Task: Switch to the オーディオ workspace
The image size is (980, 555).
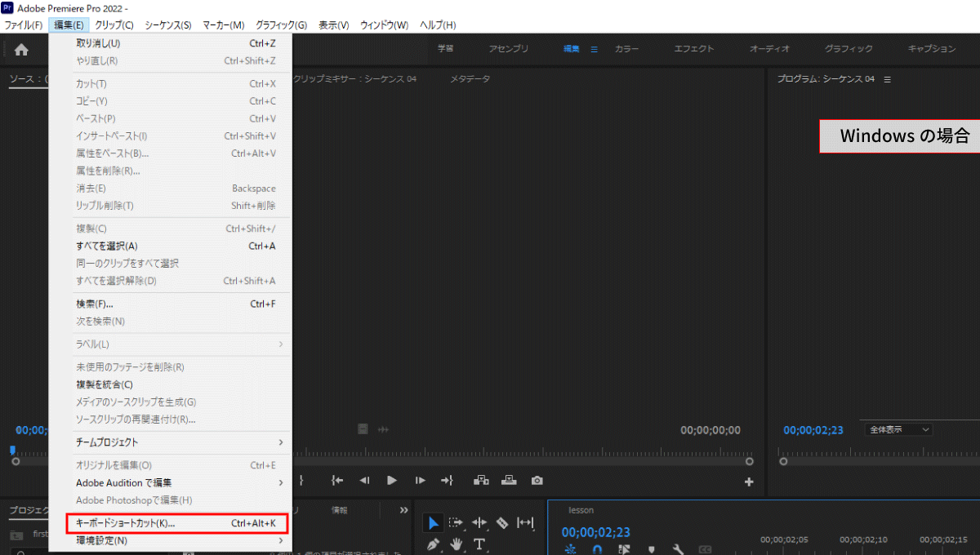Action: click(770, 49)
